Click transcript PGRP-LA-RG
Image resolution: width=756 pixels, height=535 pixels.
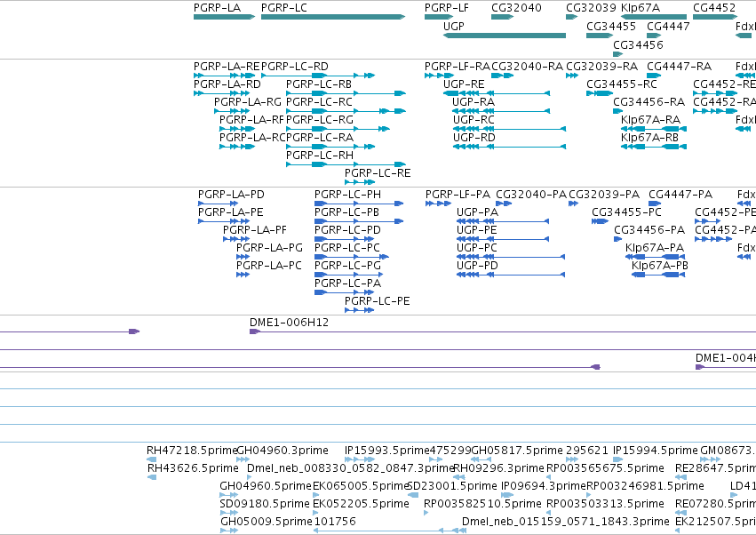tap(248, 102)
